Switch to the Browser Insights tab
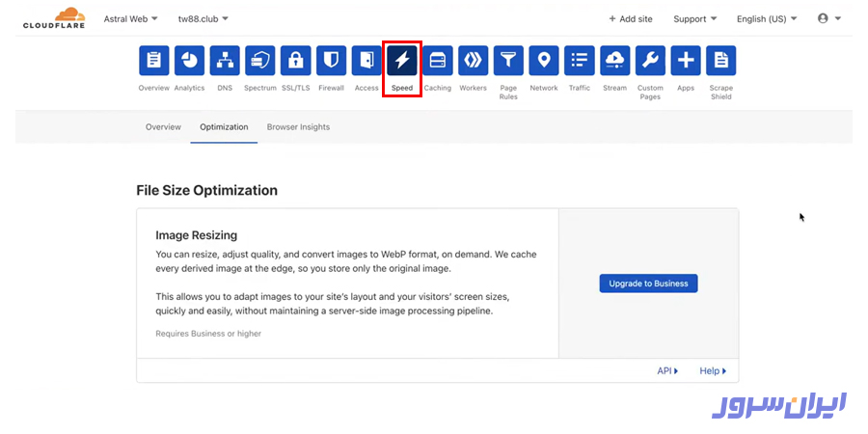 (298, 127)
